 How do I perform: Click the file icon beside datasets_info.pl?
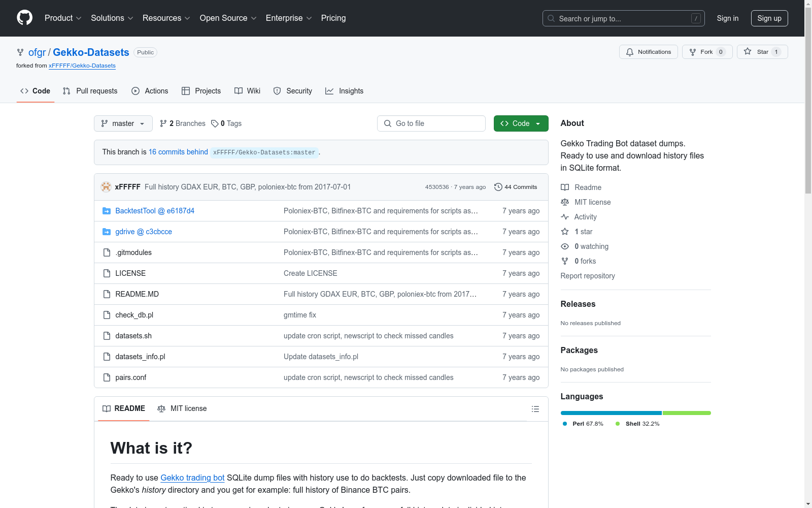107,357
